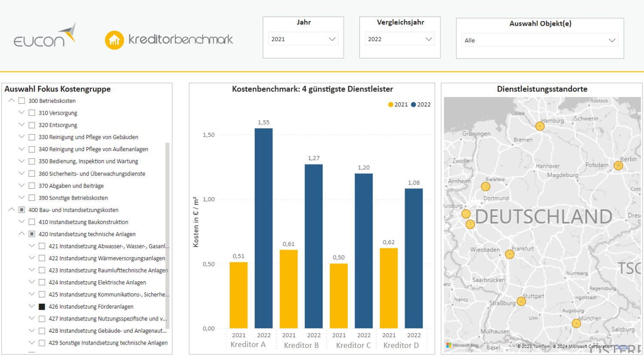Open the Vergleichsjahr dropdown showing 2022

click(x=400, y=39)
